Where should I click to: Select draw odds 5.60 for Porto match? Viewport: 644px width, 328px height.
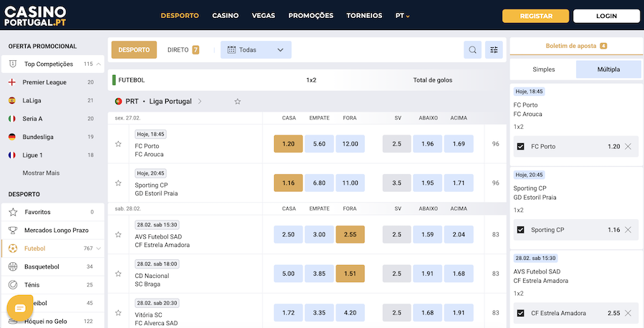(x=319, y=144)
